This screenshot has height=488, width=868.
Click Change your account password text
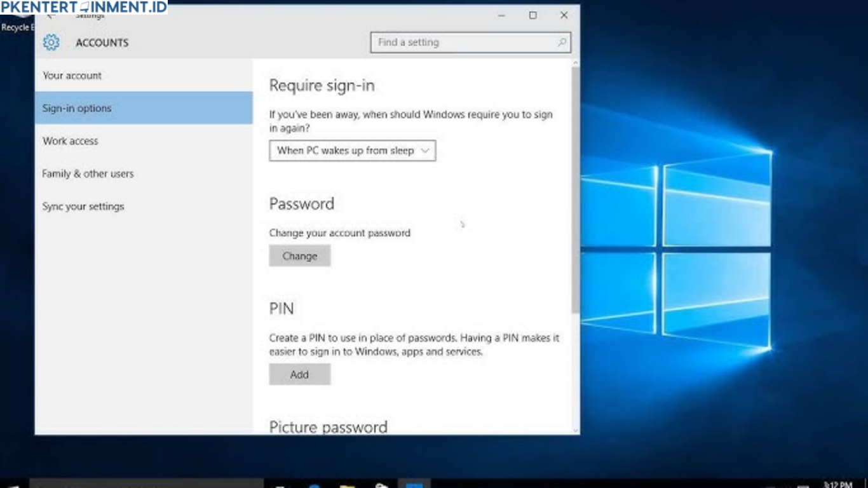click(x=340, y=233)
